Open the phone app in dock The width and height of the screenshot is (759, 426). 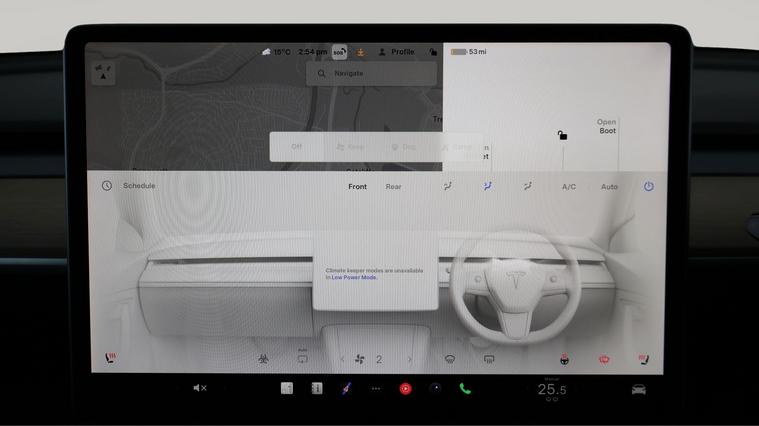(x=465, y=389)
